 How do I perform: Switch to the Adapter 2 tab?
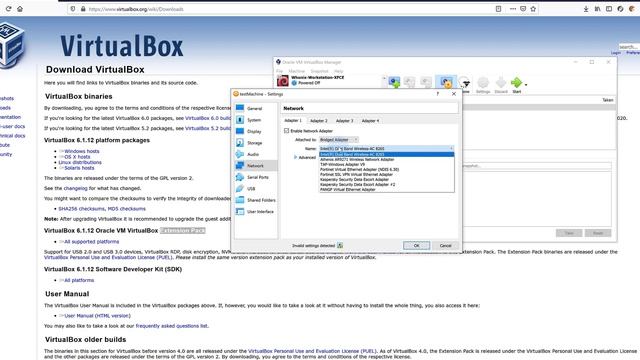[x=319, y=121]
